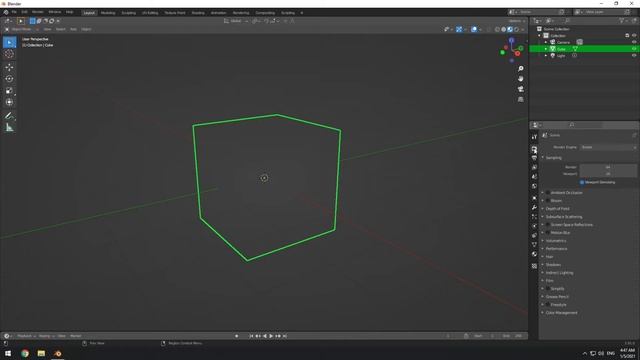Open the Edit menu
This screenshot has width=640, height=360.
(x=24, y=12)
